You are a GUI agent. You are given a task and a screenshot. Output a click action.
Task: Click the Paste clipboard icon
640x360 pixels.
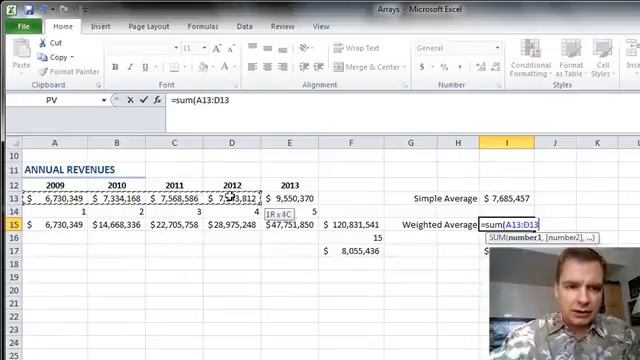[x=21, y=49]
